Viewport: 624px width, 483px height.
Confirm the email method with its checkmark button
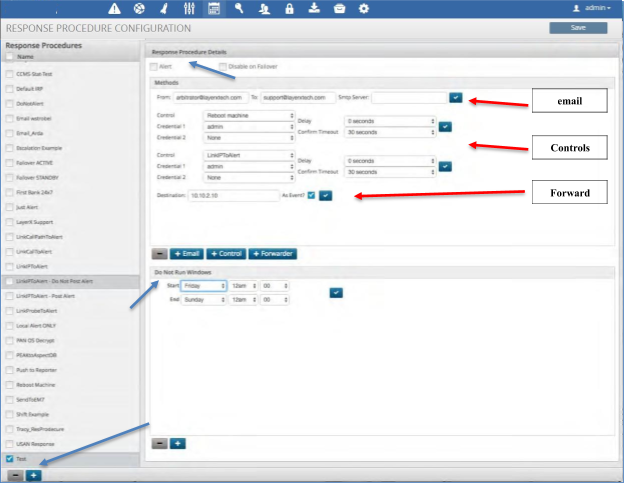(x=456, y=97)
